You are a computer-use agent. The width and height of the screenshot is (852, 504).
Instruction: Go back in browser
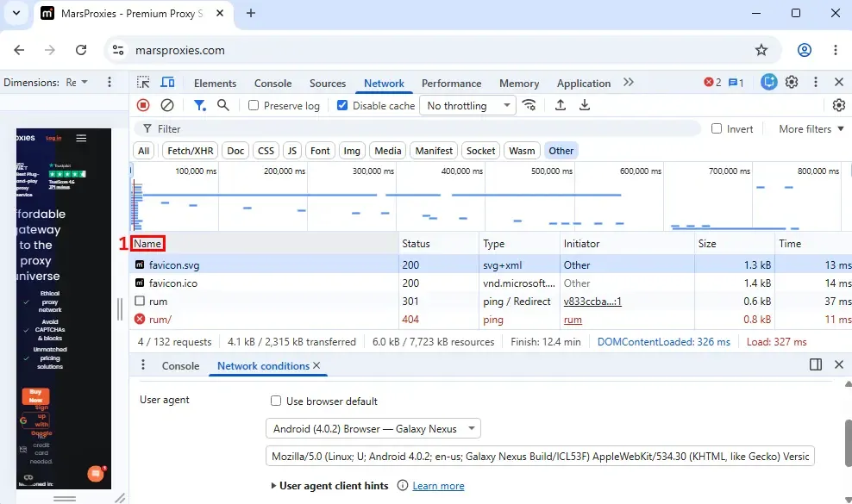click(x=19, y=50)
